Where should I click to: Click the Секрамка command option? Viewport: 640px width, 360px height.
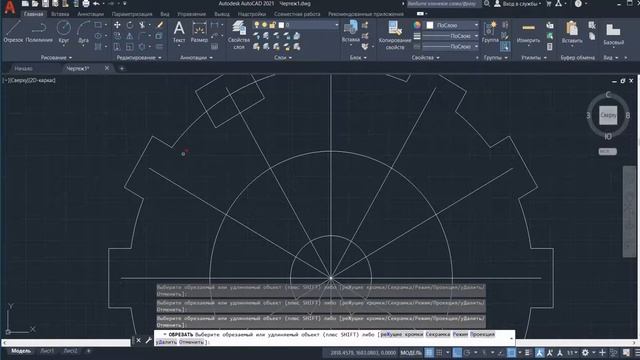pos(438,334)
